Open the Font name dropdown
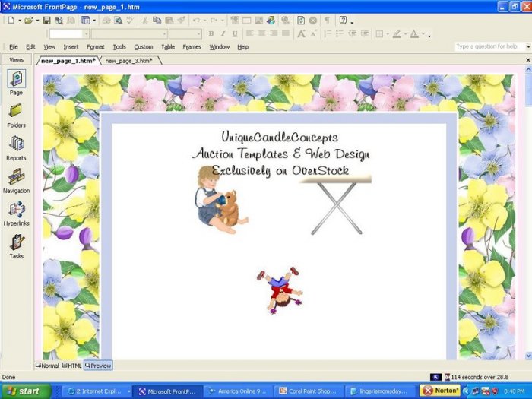The height and width of the screenshot is (399, 532). 129,34
